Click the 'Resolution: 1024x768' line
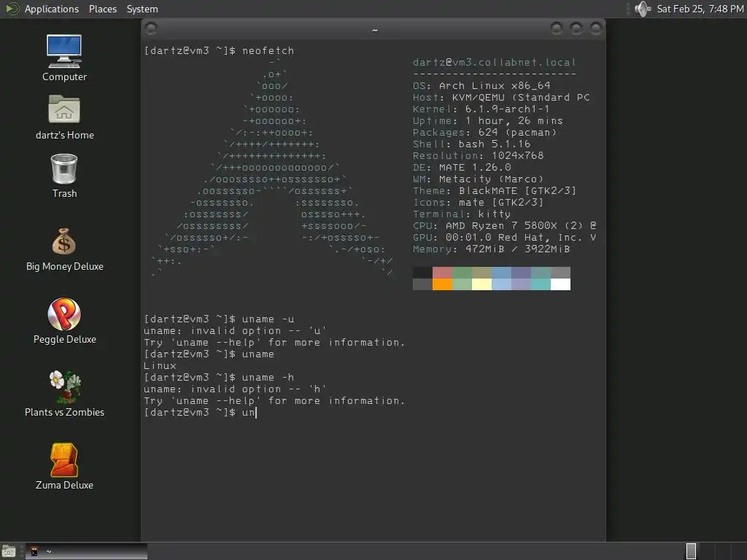747x560 pixels. (479, 156)
